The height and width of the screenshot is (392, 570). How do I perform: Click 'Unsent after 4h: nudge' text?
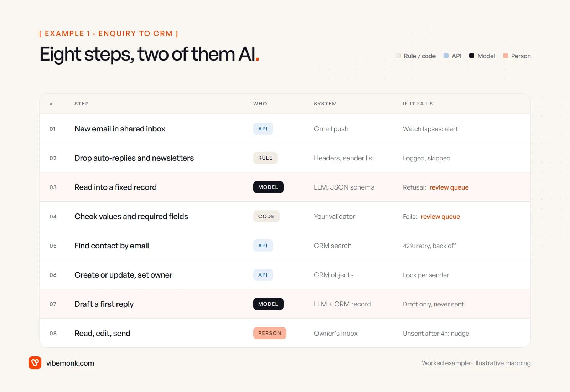coord(436,334)
